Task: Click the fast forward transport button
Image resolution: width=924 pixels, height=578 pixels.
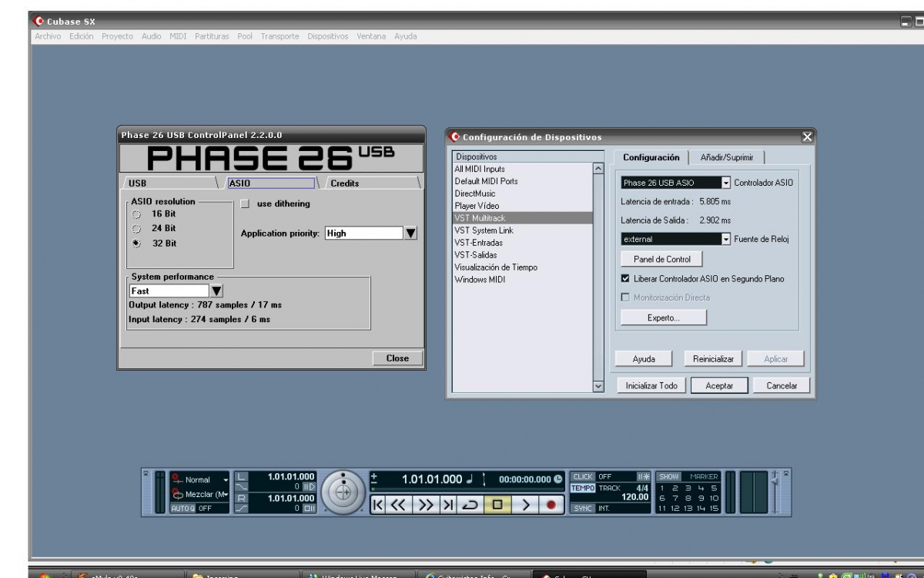Action: coord(425,505)
